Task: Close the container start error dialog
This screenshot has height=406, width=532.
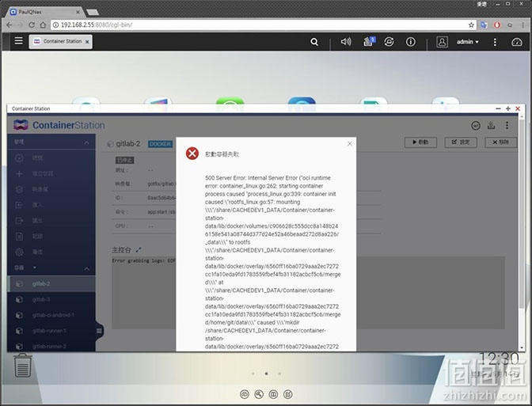Action: (x=350, y=143)
